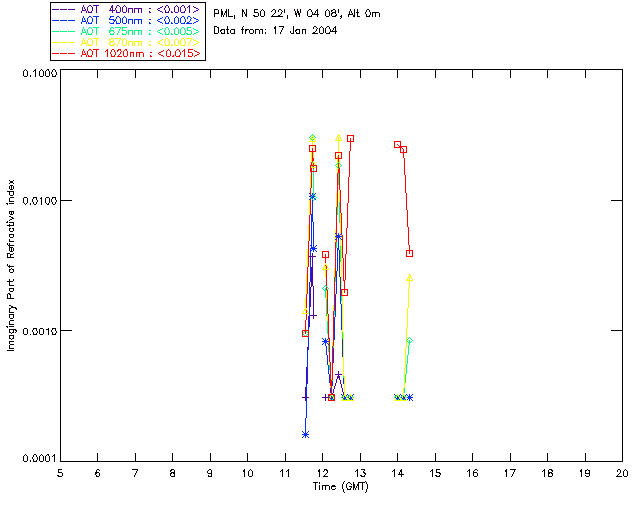Image resolution: width=640 pixels, height=512 pixels.
Task: Click the x-axis tick label '12'
Action: click(322, 473)
